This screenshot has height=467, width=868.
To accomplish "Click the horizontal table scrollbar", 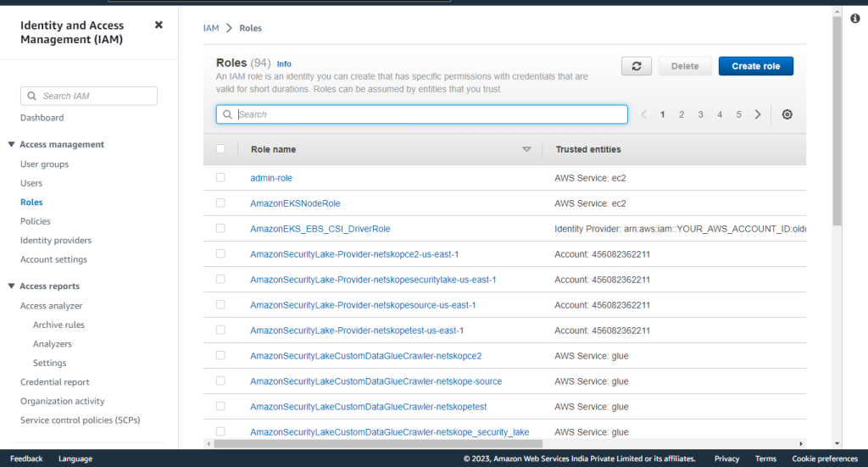I will (378, 444).
